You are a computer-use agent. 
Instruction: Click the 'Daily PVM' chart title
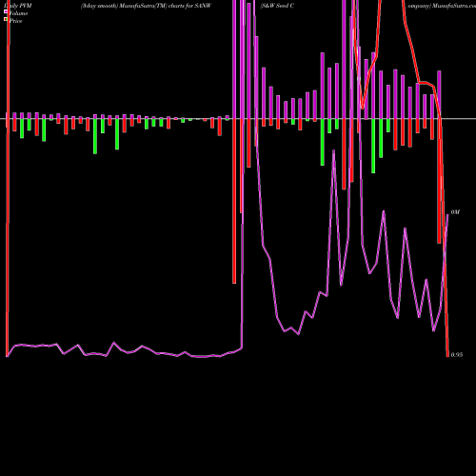[x=18, y=6]
